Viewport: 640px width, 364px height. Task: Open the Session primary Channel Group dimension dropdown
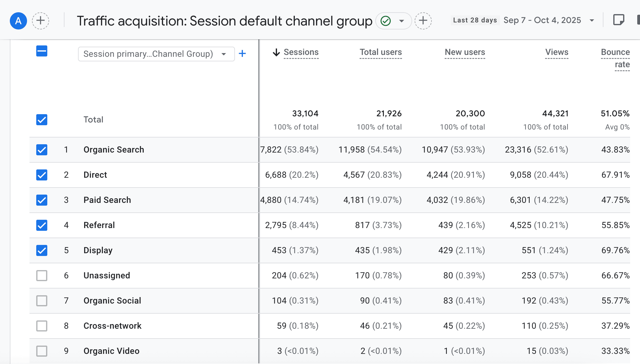pos(156,54)
